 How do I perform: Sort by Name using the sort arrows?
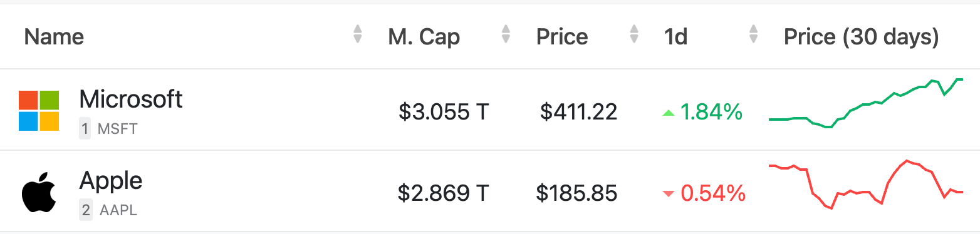(358, 34)
